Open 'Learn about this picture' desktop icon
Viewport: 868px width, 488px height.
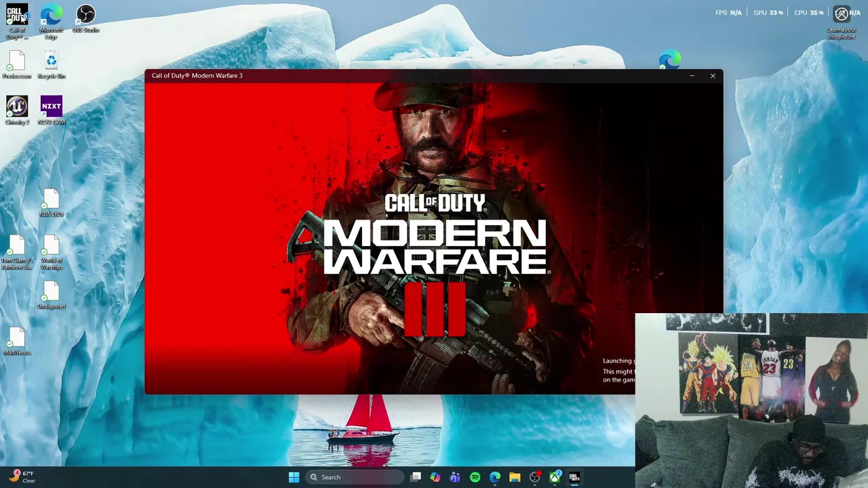842,22
